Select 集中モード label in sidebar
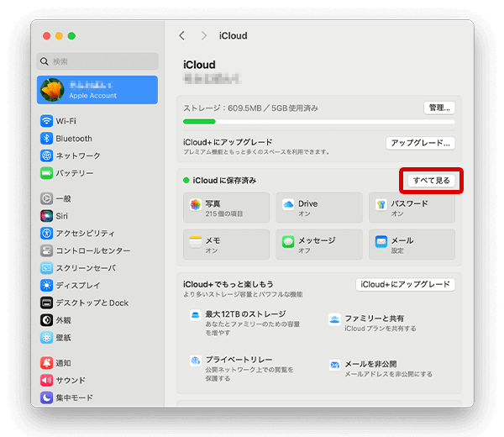Image resolution: width=504 pixels, height=437 pixels. click(x=74, y=398)
